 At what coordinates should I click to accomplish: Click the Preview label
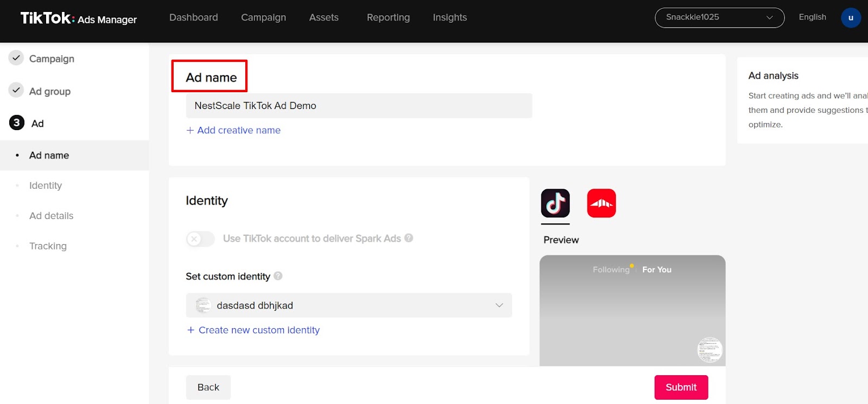click(x=561, y=240)
